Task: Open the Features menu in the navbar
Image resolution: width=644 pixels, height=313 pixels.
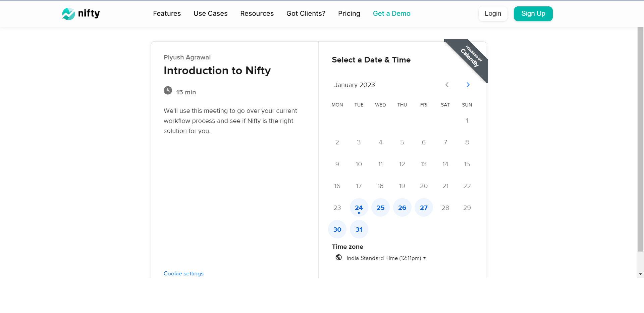Action: pyautogui.click(x=167, y=13)
